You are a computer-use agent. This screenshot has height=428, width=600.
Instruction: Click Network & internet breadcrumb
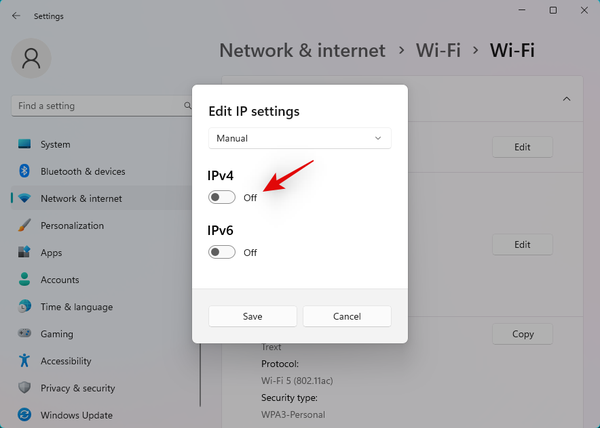coord(302,50)
